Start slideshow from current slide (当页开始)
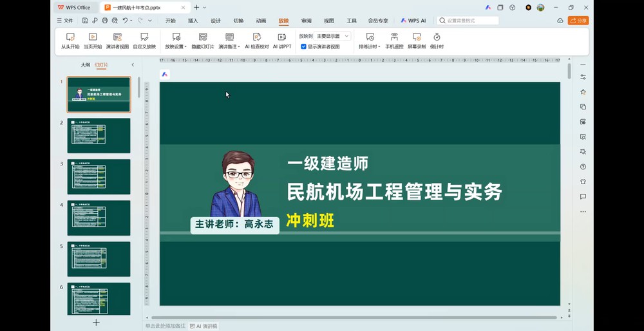Viewport: 644px width, 331px height. (x=93, y=41)
